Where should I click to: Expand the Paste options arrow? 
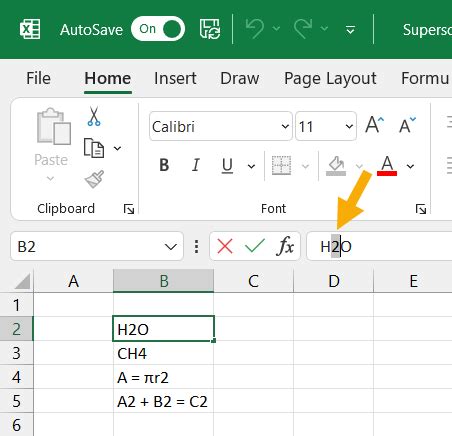[50, 179]
